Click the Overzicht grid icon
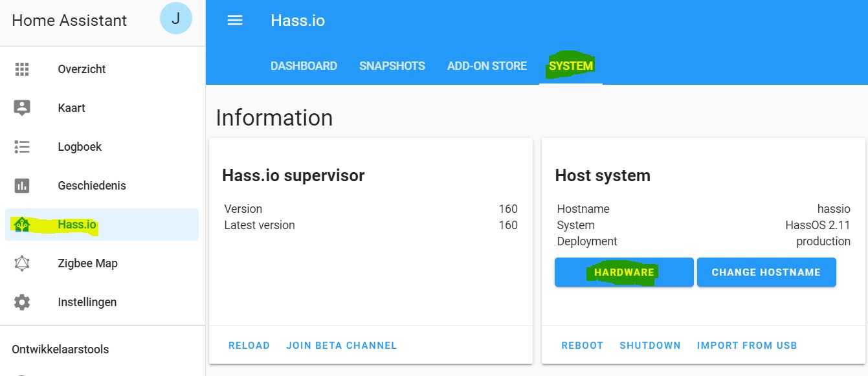Viewport: 868px width, 376px height. (22, 69)
